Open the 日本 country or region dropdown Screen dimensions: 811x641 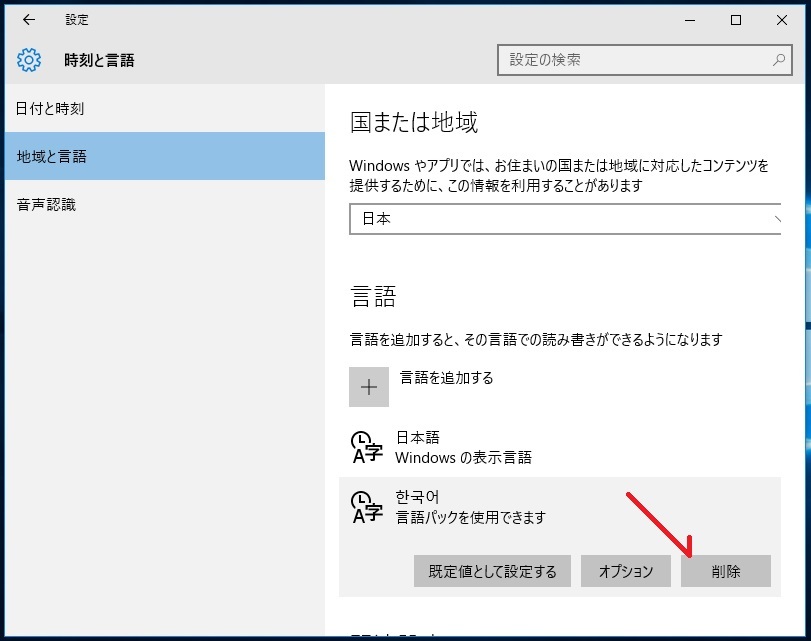point(565,219)
